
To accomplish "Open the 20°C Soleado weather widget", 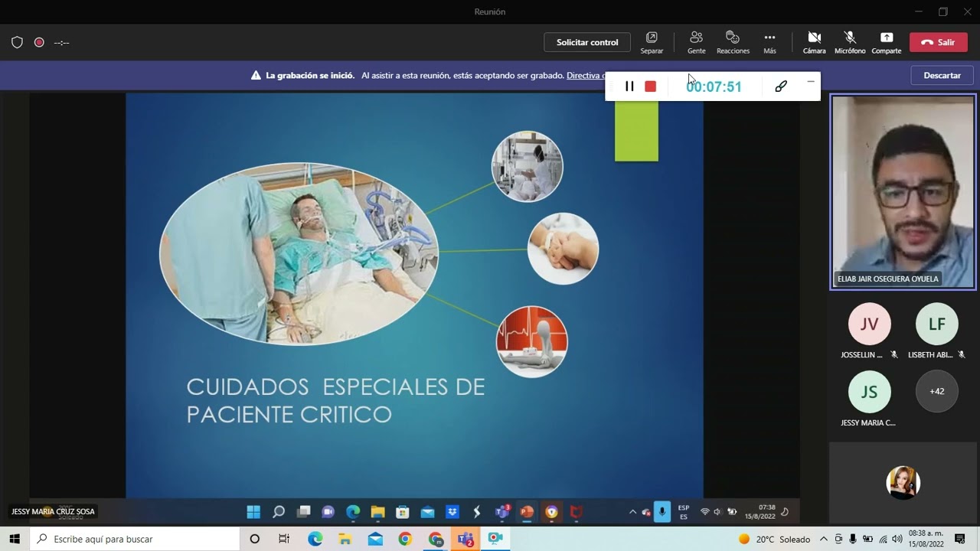I will (x=773, y=539).
